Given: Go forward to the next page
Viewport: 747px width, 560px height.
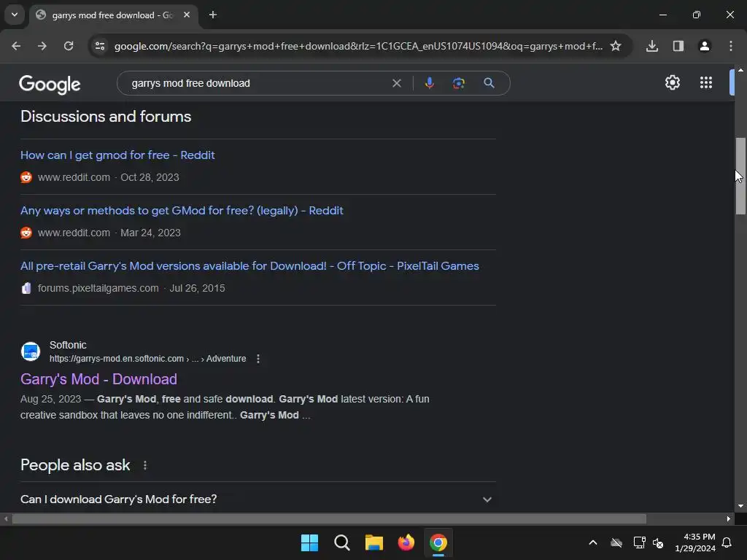Looking at the screenshot, I should (42, 46).
